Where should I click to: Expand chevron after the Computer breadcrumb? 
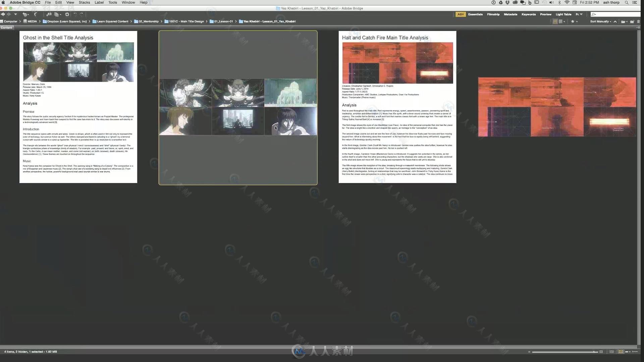(x=20, y=21)
